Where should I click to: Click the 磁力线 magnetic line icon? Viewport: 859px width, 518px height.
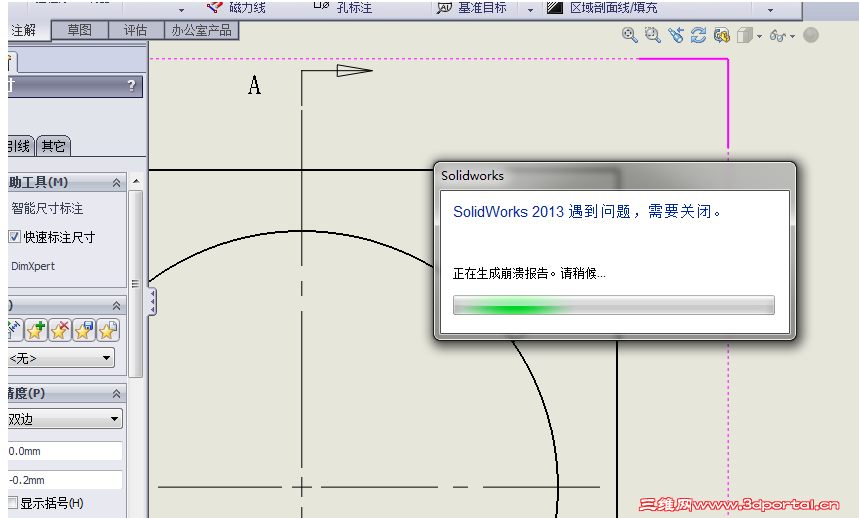(214, 7)
